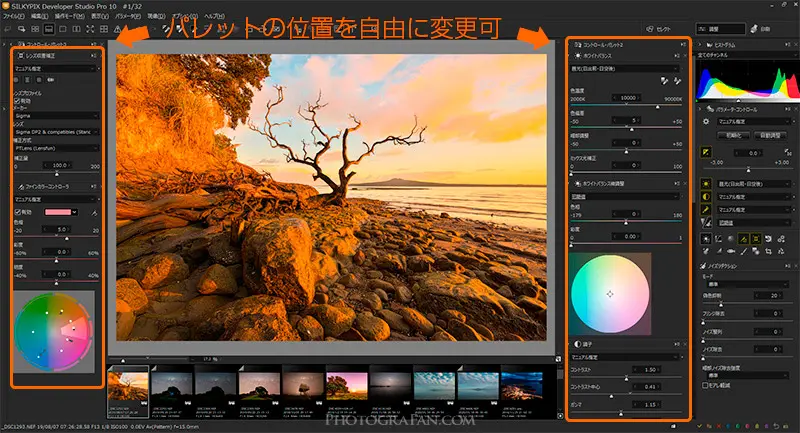Select the crop tool icon

pos(768,251)
